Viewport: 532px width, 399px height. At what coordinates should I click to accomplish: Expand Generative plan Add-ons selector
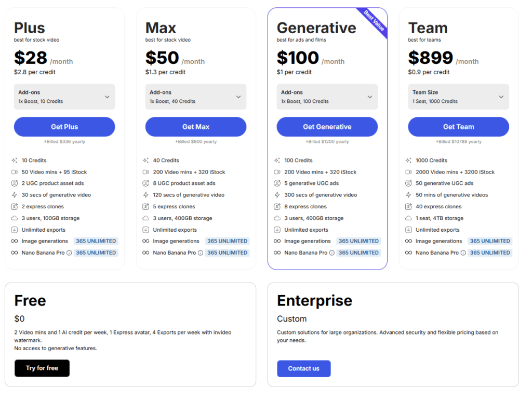click(327, 97)
